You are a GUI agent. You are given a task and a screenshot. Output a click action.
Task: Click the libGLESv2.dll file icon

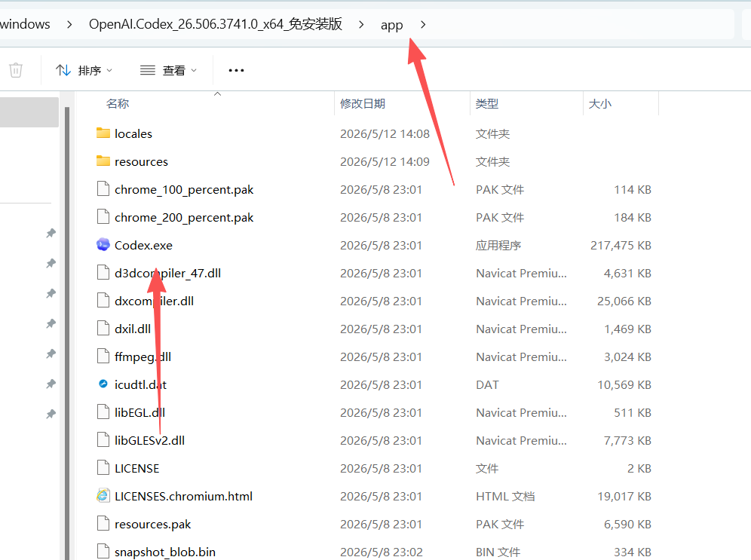coord(103,440)
